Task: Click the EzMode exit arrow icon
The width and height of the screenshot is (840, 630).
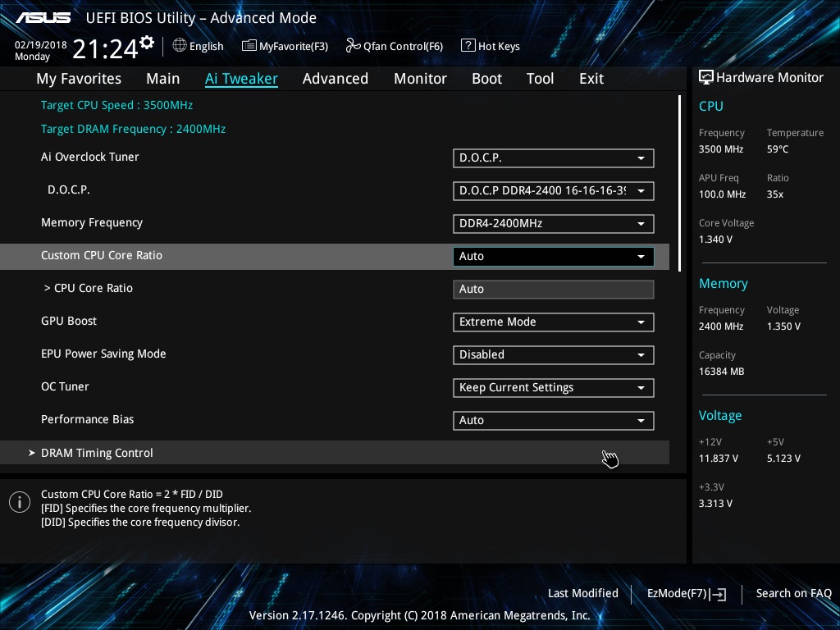Action: point(718,594)
